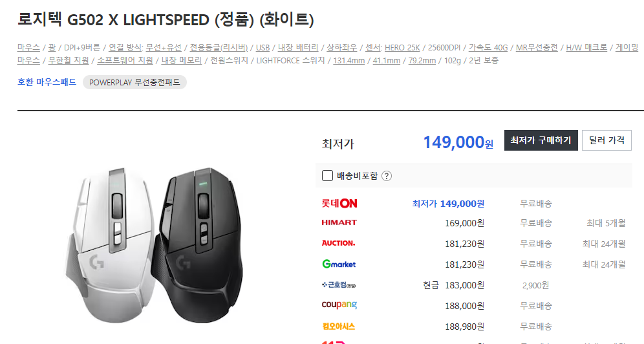Image resolution: width=644 pixels, height=344 pixels.
Task: Click the 소프트웨어 지원 spec link
Action: point(125,60)
